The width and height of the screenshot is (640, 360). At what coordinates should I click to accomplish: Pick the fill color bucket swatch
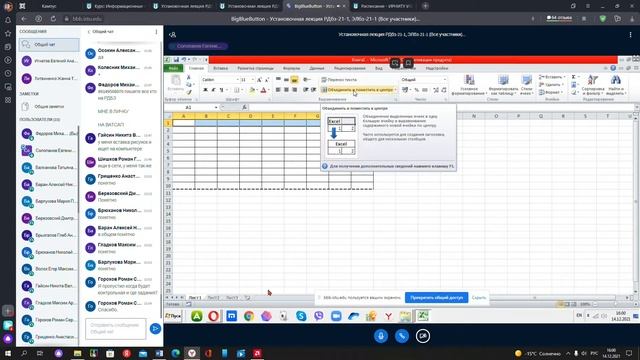coord(252,90)
